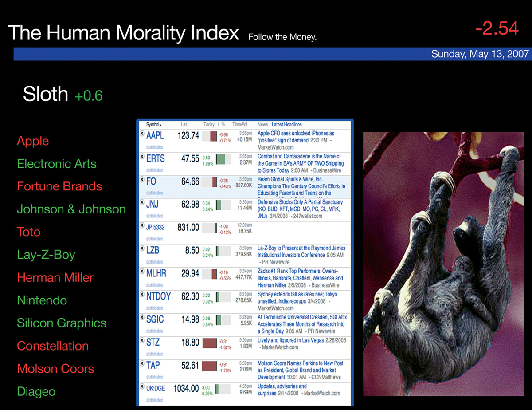Open the La-Z-Boy Raymond James conference headline
Viewport: 532px width, 410px height.
[x=301, y=252]
